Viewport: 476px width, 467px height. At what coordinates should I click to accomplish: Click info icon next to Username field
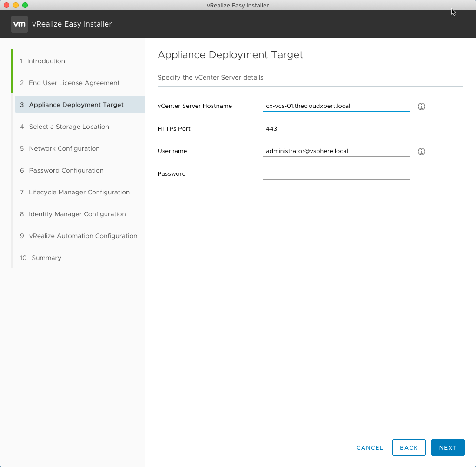point(422,152)
